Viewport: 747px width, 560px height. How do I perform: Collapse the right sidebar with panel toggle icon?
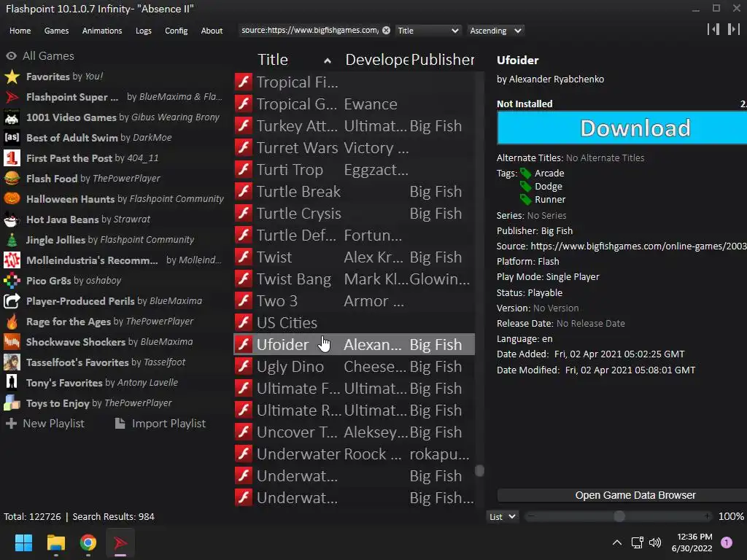point(734,29)
